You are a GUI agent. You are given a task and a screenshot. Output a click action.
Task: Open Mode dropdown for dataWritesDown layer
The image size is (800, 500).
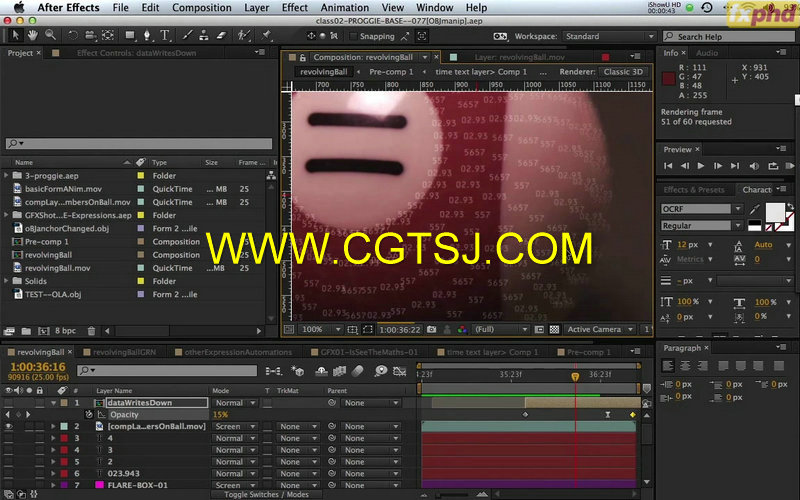pos(235,403)
